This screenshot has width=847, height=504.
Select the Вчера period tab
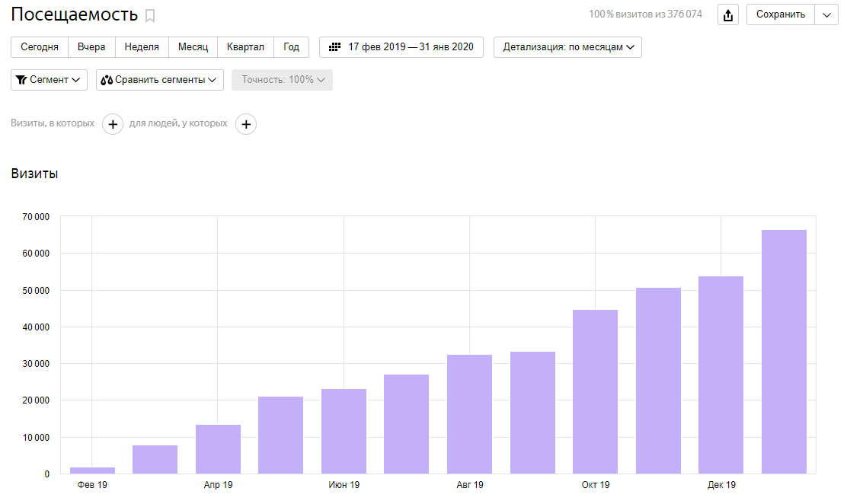91,47
